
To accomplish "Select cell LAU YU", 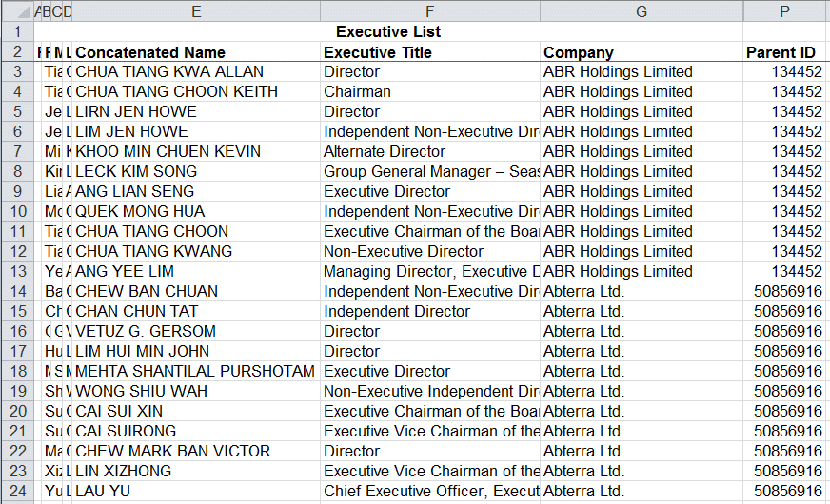I will pyautogui.click(x=196, y=491).
